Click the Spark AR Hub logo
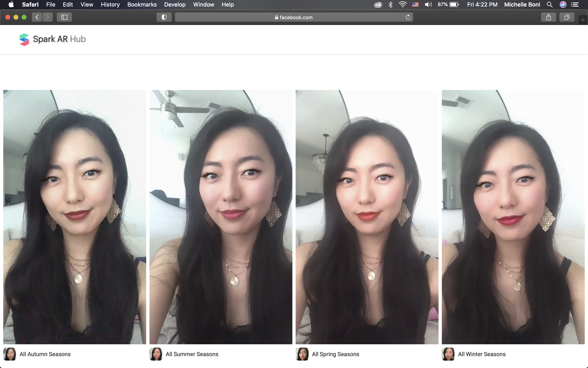This screenshot has width=588, height=368. 52,39
